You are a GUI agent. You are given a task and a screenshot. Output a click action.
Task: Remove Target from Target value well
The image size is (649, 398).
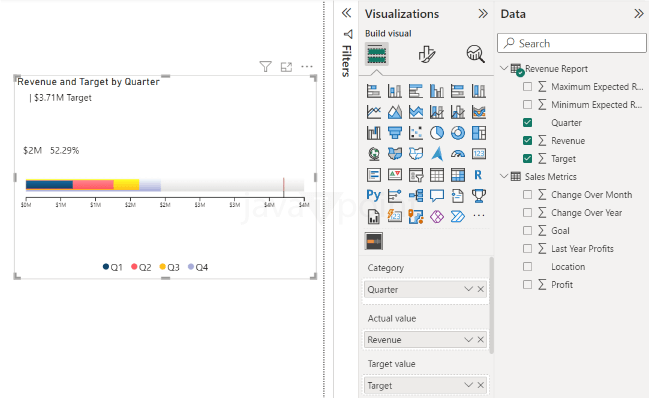pyautogui.click(x=481, y=385)
